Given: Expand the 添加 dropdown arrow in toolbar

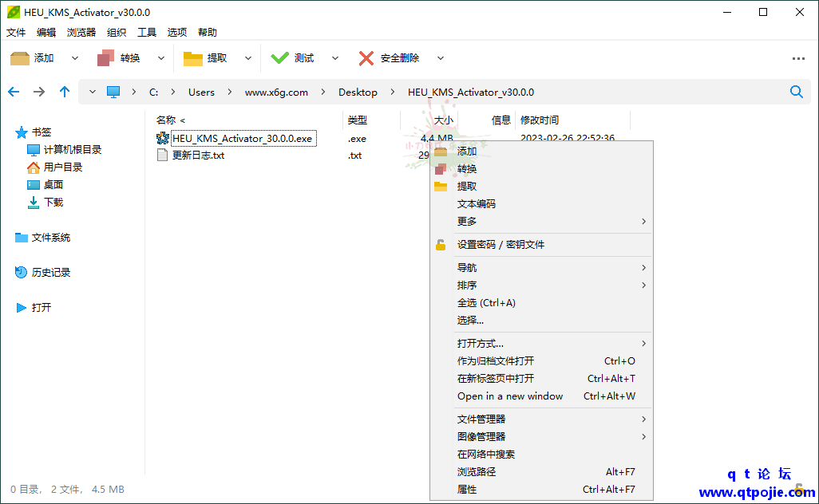Looking at the screenshot, I should point(75,58).
